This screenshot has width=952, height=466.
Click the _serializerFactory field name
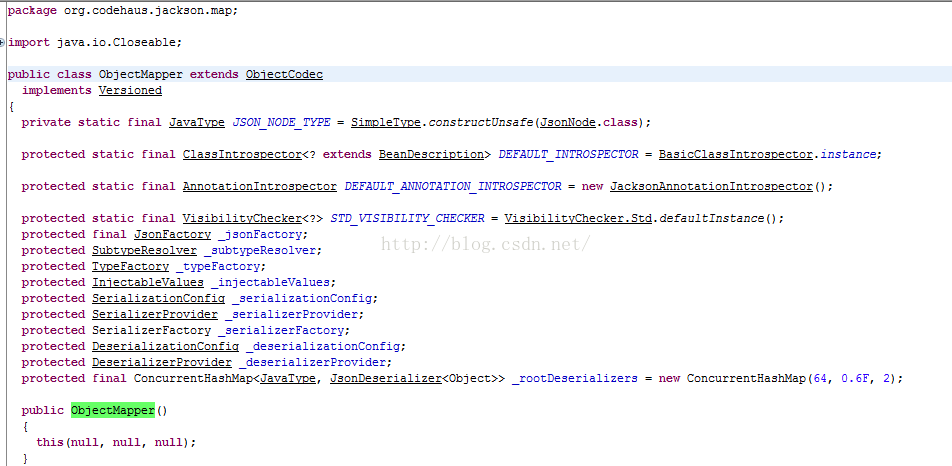coord(281,331)
